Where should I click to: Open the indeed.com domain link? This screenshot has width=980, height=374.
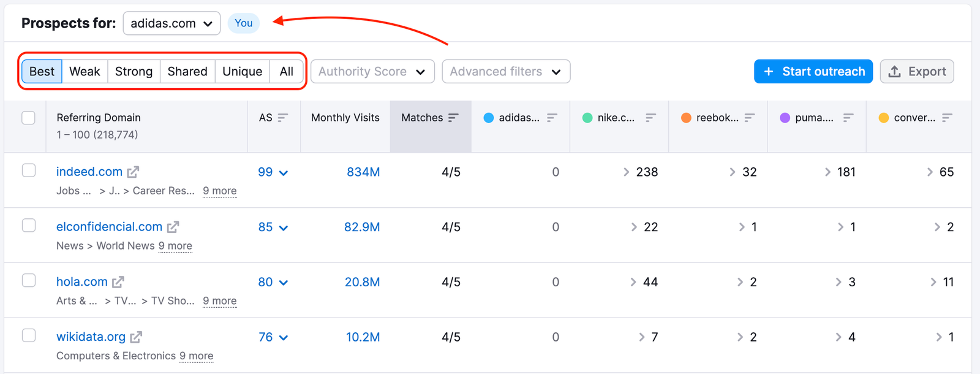tap(89, 172)
